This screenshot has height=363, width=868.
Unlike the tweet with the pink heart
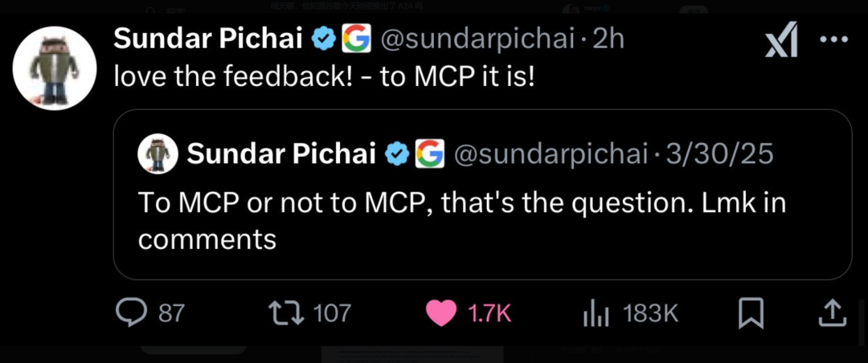[x=441, y=312]
